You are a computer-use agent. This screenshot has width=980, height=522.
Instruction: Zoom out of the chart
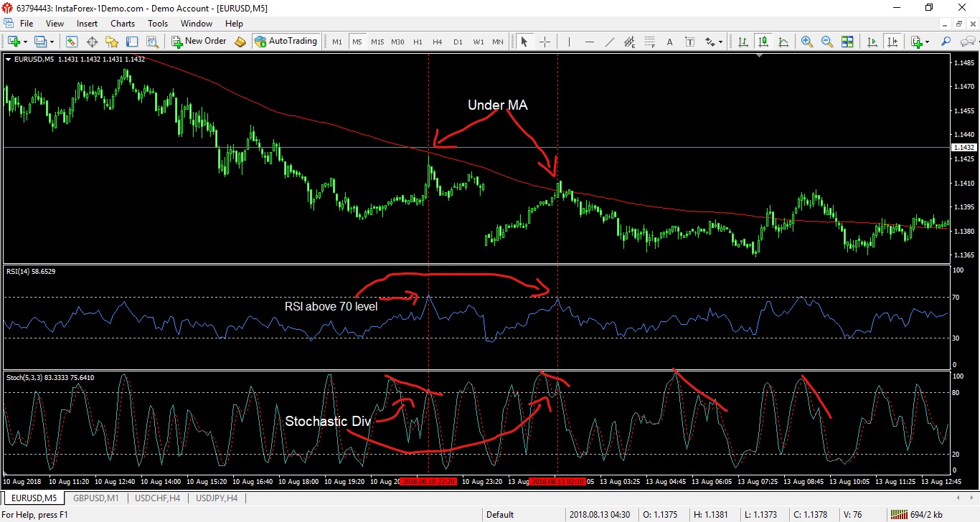827,42
